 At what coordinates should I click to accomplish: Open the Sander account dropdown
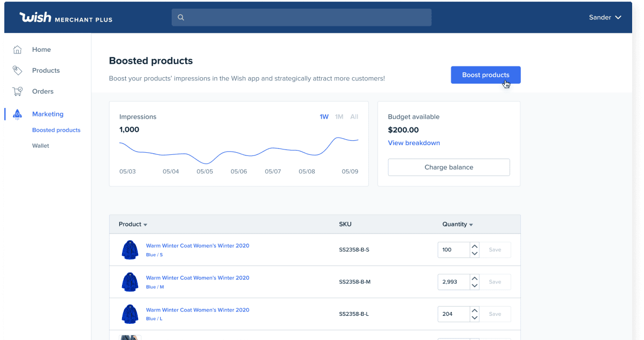tap(605, 17)
